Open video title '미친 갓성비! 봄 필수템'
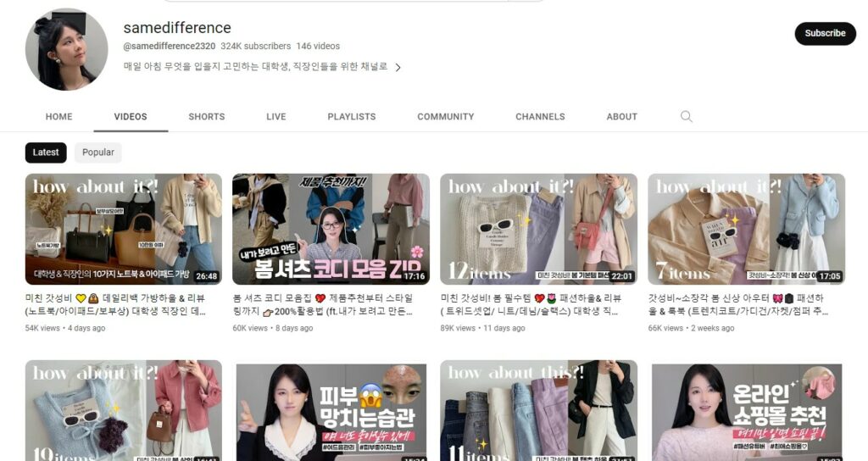The width and height of the screenshot is (868, 461). (531, 304)
